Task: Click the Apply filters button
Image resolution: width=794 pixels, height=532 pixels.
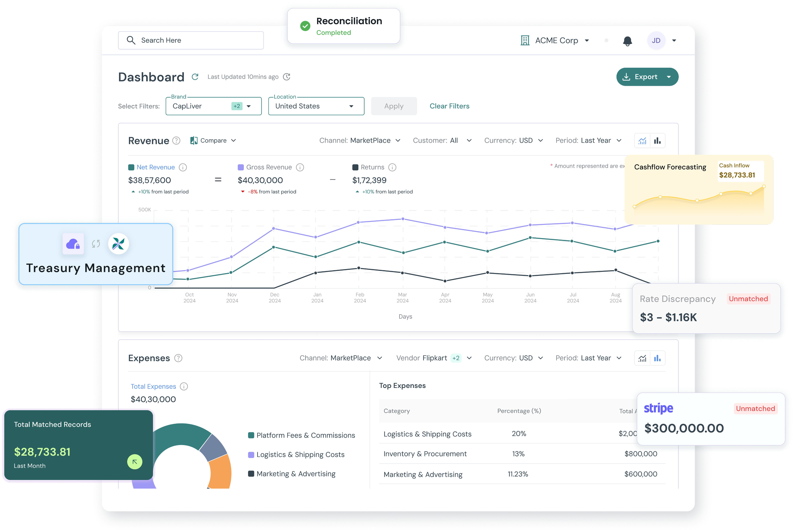Action: 394,106
